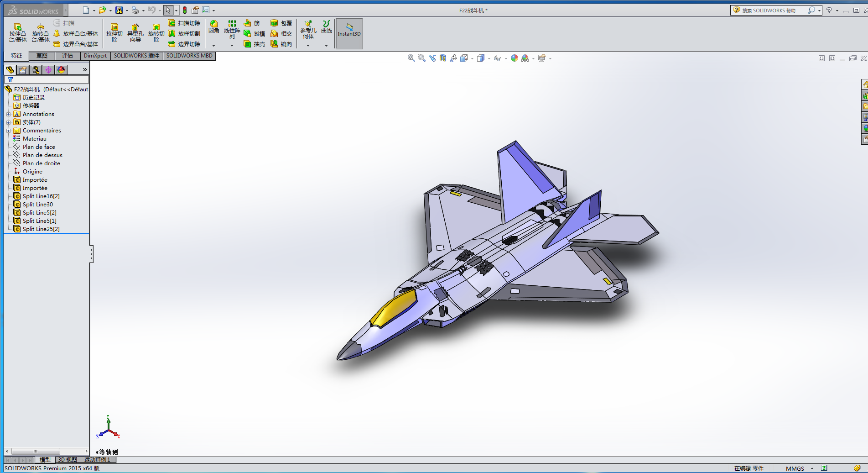Select the 包覆 wrap tool
This screenshot has height=473, width=868.
pos(281,23)
